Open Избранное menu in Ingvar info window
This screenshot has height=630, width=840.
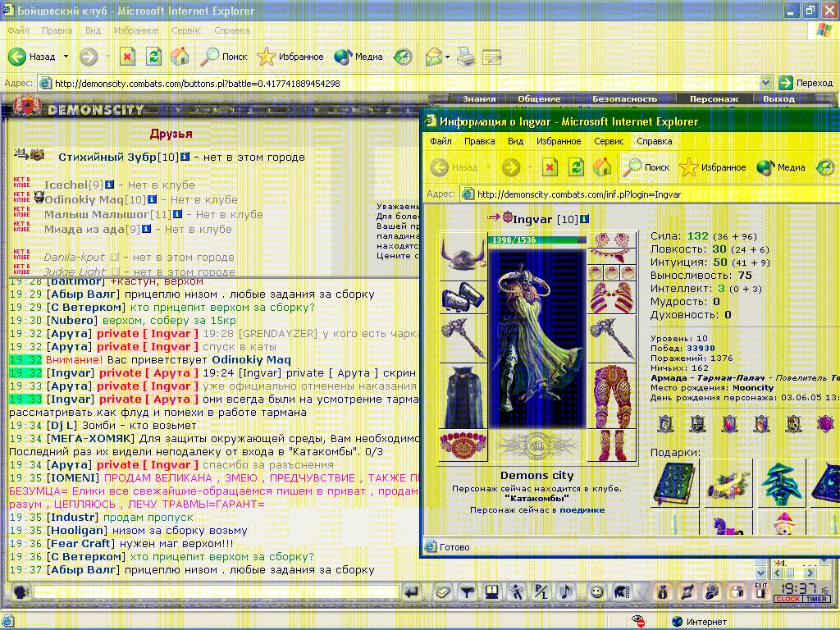558,141
